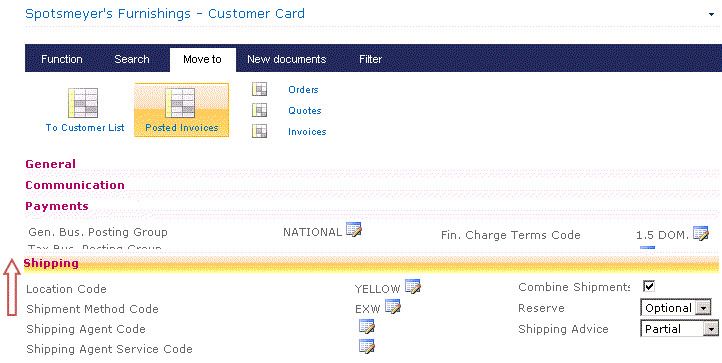Click the Posted Invoices label
Image resolution: width=722 pixels, height=363 pixels.
[182, 128]
